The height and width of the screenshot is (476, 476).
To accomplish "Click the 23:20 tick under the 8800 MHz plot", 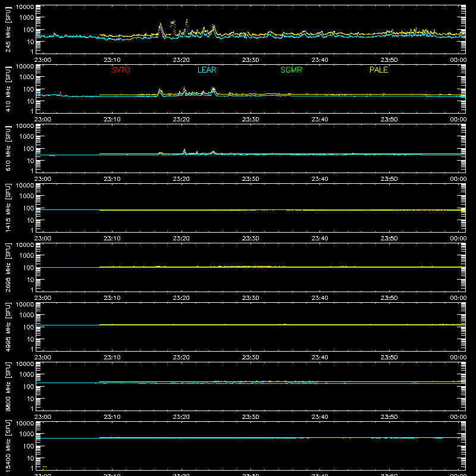I will 181,417.
